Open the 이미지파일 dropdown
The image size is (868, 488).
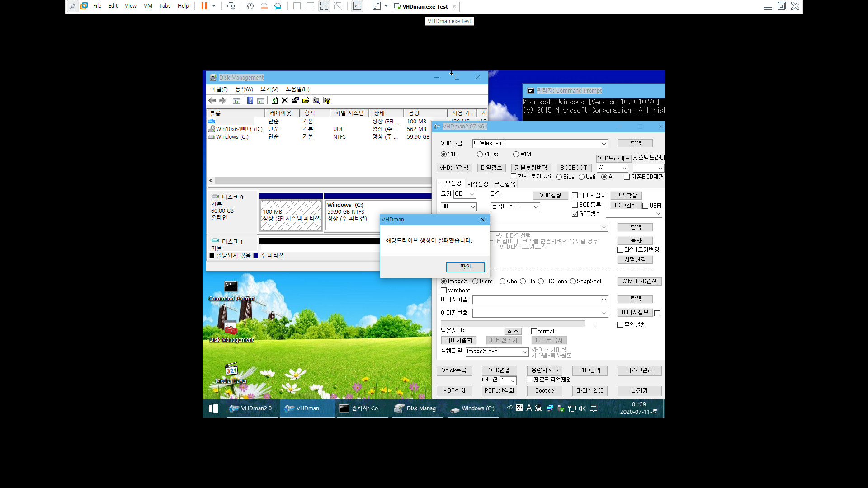pyautogui.click(x=604, y=300)
